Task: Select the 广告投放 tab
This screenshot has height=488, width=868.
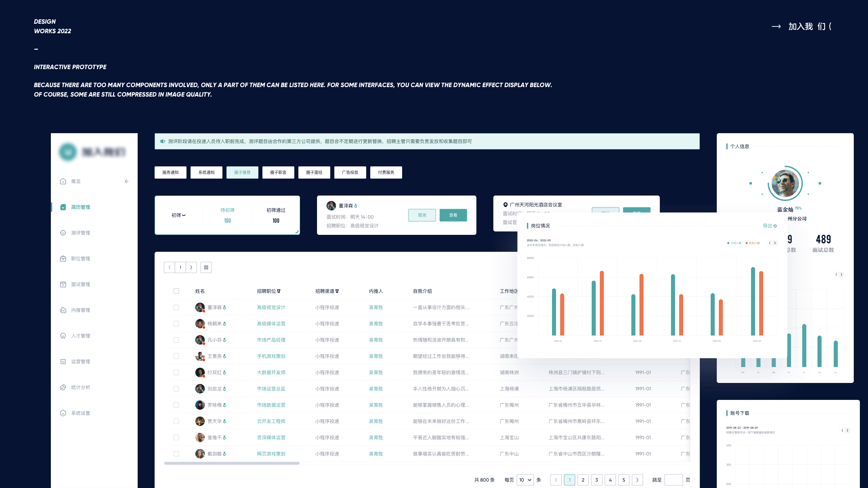Action: click(x=350, y=172)
